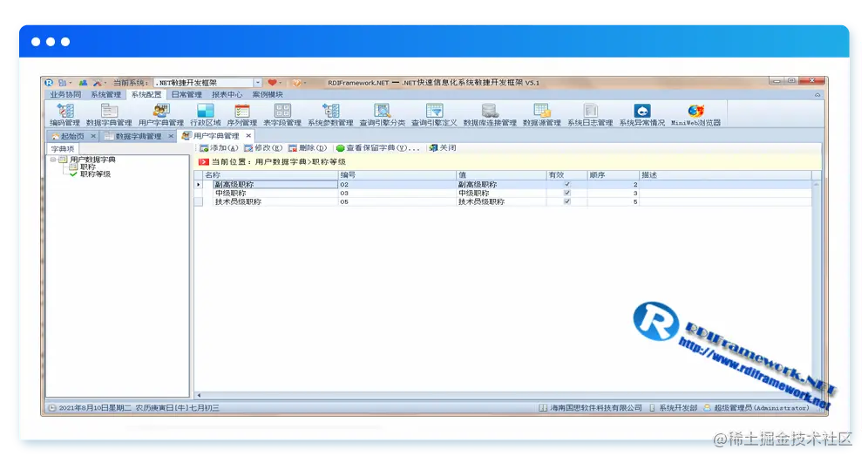This screenshot has width=868, height=463.
Task: Open 系统参数管理 ribbon tool
Action: [330, 114]
